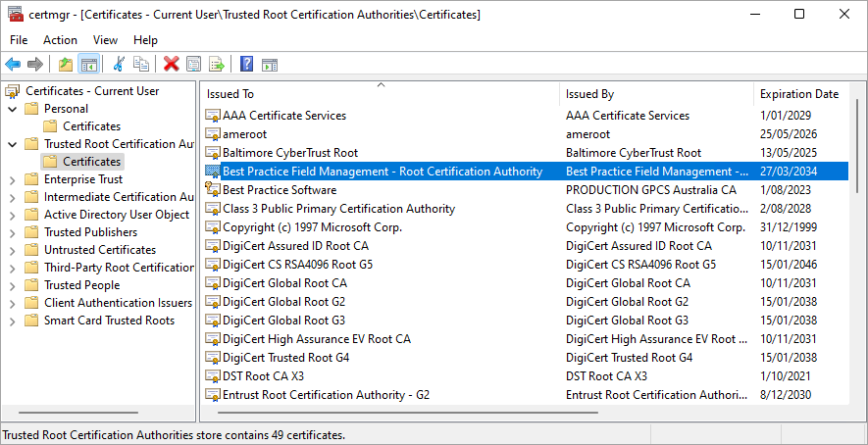The height and width of the screenshot is (445, 868).
Task: Click the certmgr title bar app icon
Action: [16, 15]
